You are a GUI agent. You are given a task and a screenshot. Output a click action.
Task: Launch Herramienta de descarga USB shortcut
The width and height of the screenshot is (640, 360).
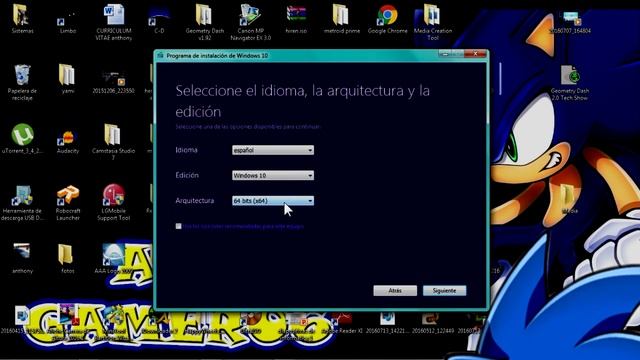(x=22, y=195)
